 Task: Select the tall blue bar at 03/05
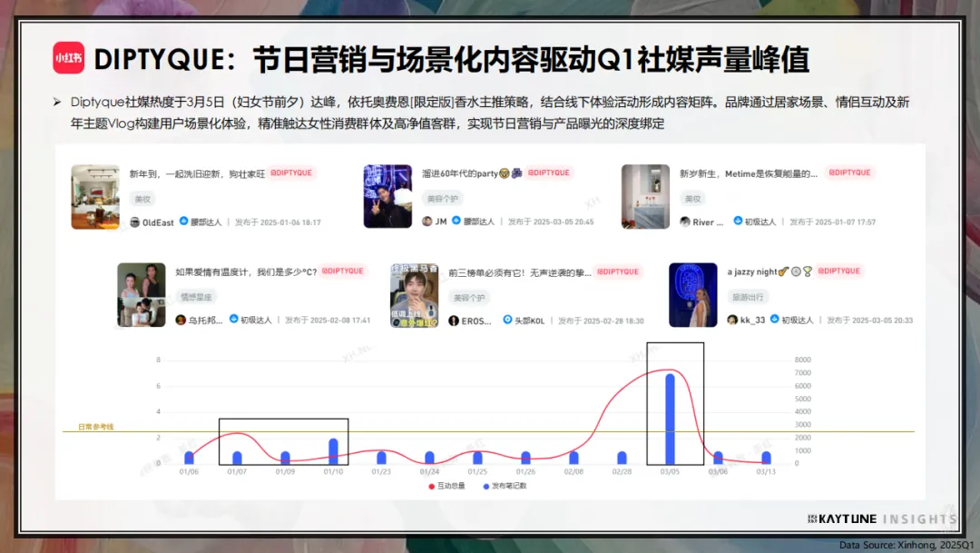click(x=670, y=419)
